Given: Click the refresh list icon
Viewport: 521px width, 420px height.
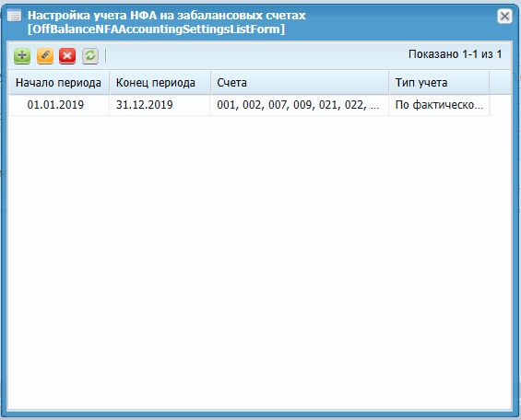Looking at the screenshot, I should (90, 56).
